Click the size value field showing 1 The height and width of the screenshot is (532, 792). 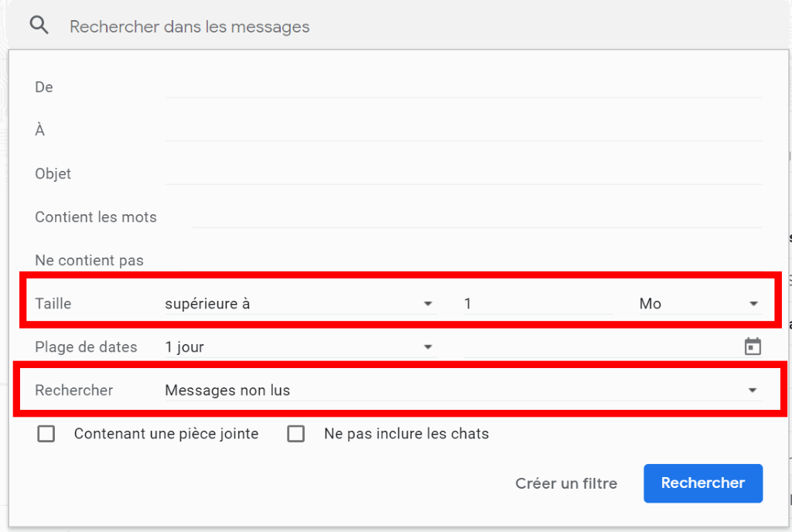[538, 303]
